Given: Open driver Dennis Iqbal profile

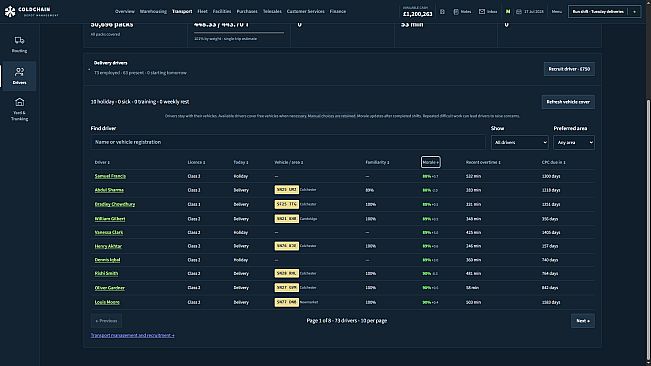Looking at the screenshot, I should coord(107,260).
